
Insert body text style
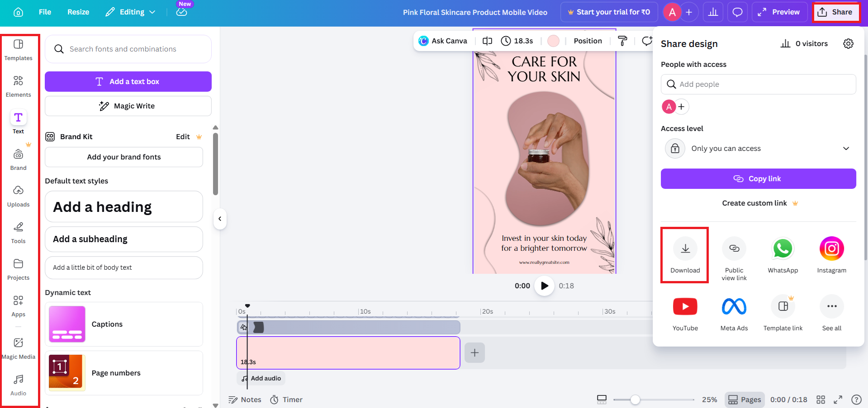[x=124, y=267]
